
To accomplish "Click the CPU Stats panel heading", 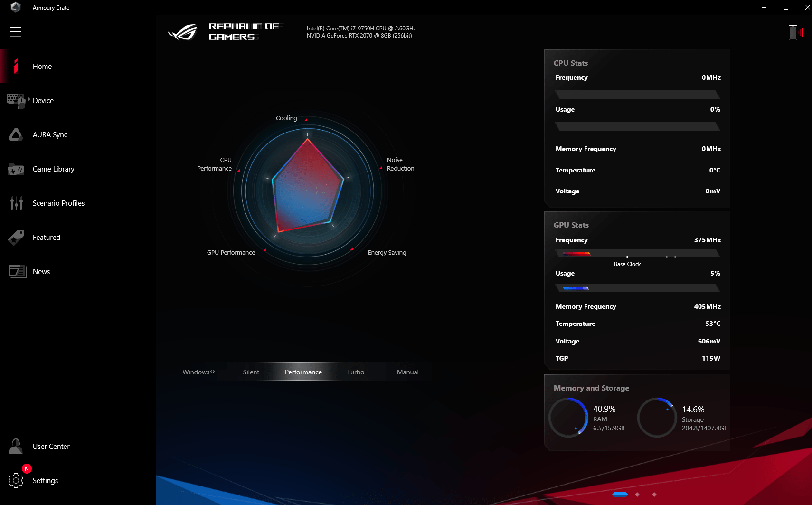I will (571, 63).
